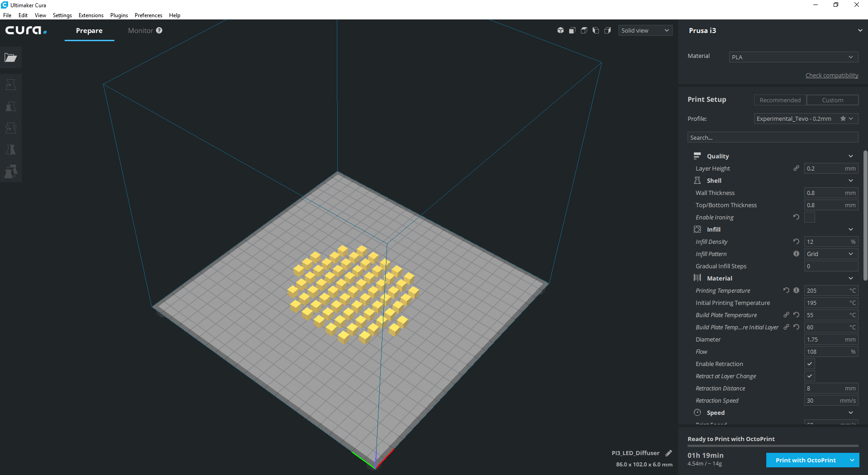Enable the Enable Ironing checkbox

point(809,217)
